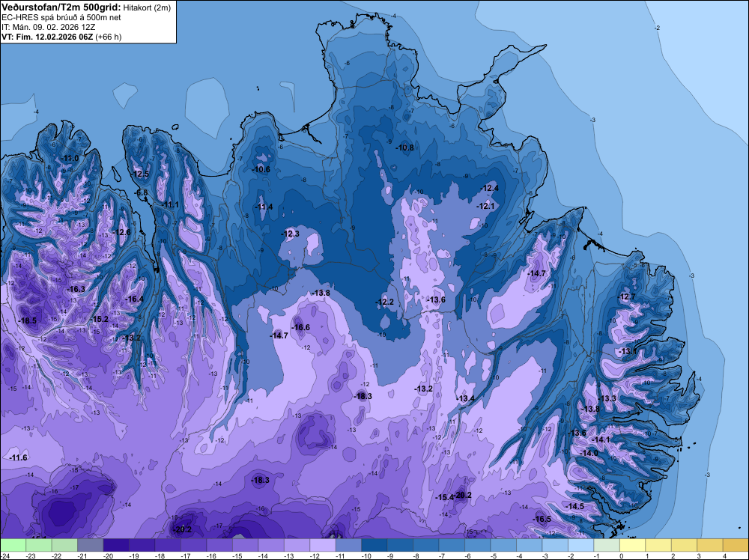Click the -14.0 temperature label
The image size is (749, 560).
pos(589,453)
